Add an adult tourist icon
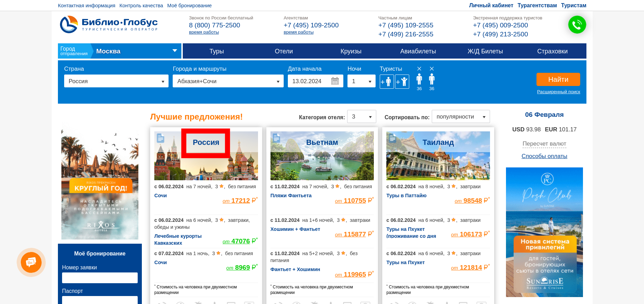This screenshot has height=304, width=644. coord(386,82)
